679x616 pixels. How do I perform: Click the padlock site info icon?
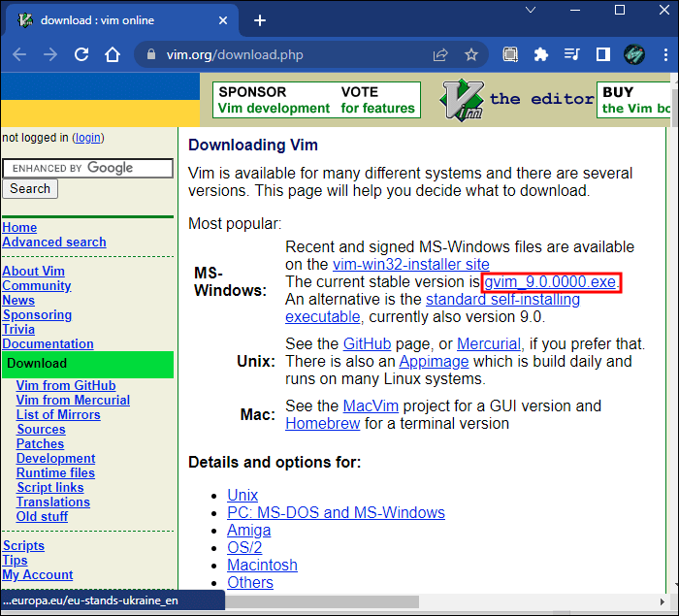pyautogui.click(x=151, y=54)
